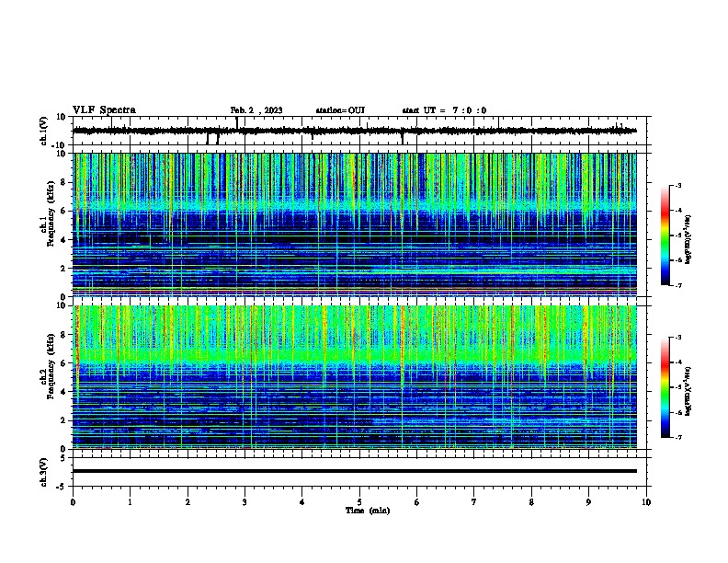
Task: Click inside the ch.2 spectrogram plot
Action: (354, 377)
